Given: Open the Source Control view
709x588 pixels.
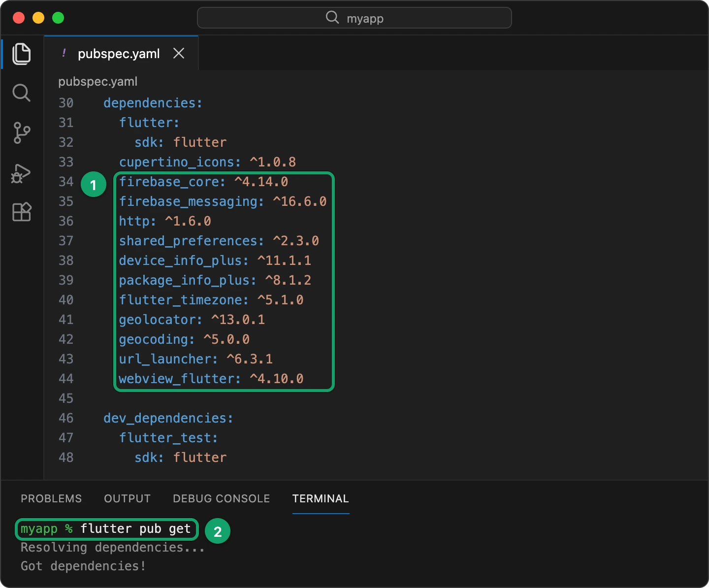Looking at the screenshot, I should tap(22, 133).
